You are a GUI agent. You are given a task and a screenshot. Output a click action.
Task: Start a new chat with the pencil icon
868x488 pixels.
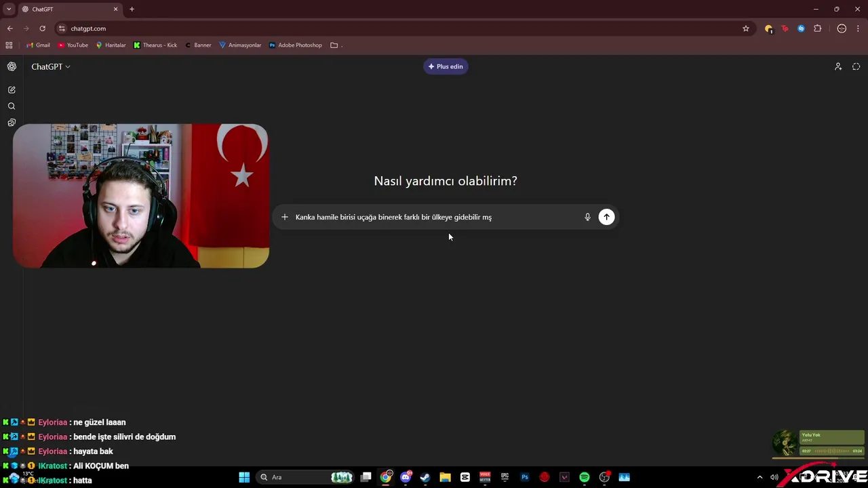pyautogui.click(x=12, y=89)
